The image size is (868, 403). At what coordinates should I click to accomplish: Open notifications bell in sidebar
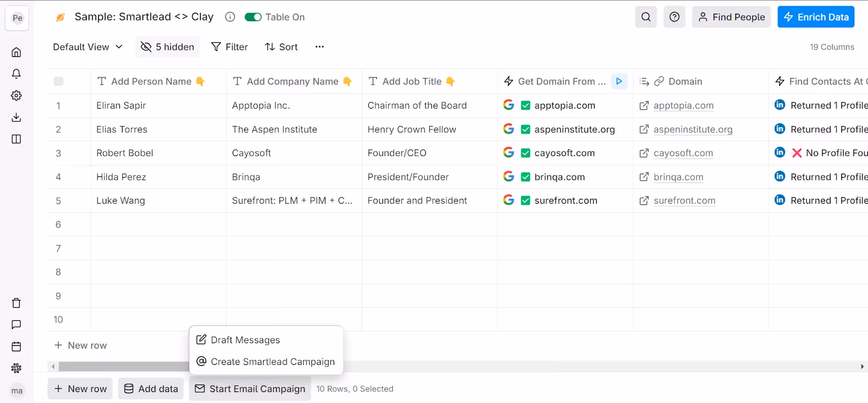[x=16, y=74]
